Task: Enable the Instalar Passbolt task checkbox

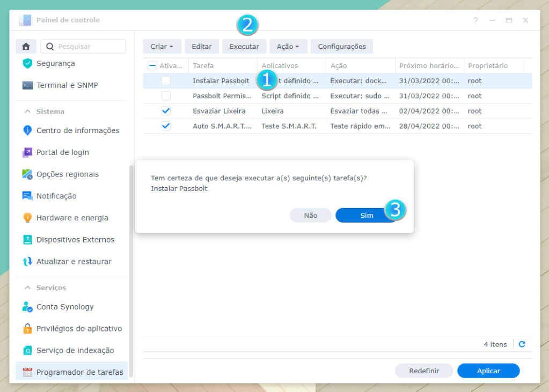Action: 166,81
